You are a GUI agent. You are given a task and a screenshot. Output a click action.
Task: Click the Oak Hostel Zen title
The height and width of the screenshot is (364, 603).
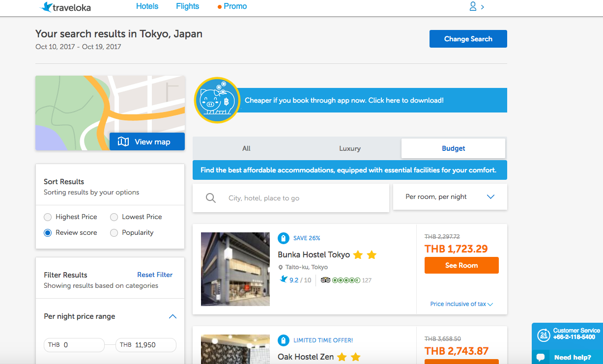[306, 357]
